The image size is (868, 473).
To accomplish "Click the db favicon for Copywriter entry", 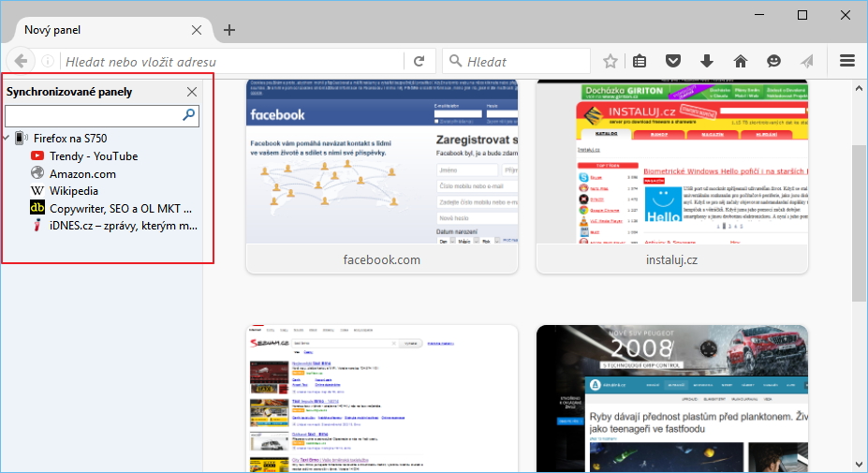I will [37, 208].
